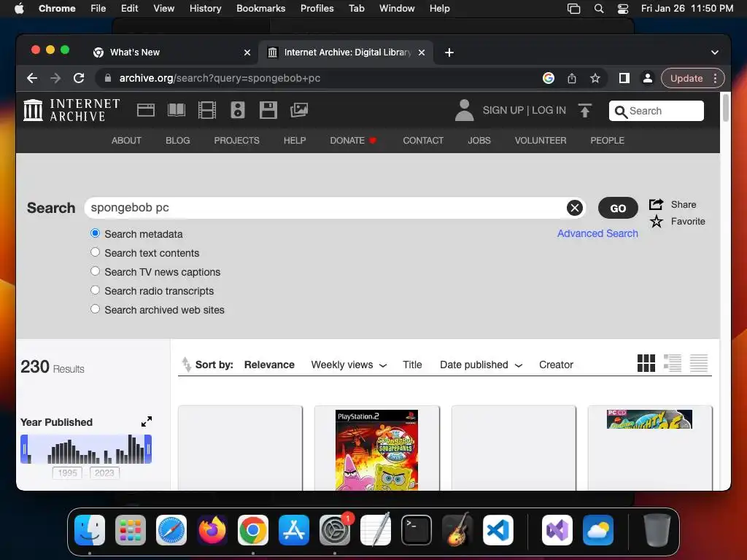Select Search radio transcripts option
Viewport: 747px width, 560px height.
pos(96,290)
